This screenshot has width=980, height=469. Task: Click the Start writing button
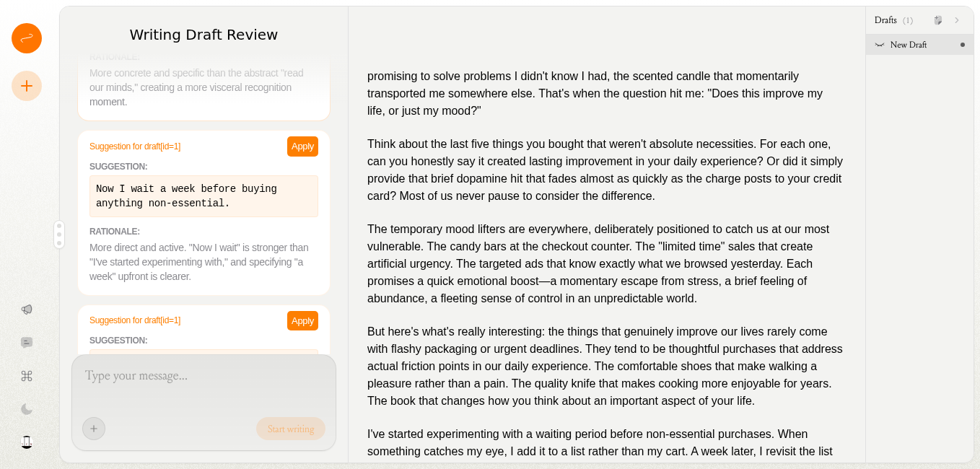coord(291,429)
